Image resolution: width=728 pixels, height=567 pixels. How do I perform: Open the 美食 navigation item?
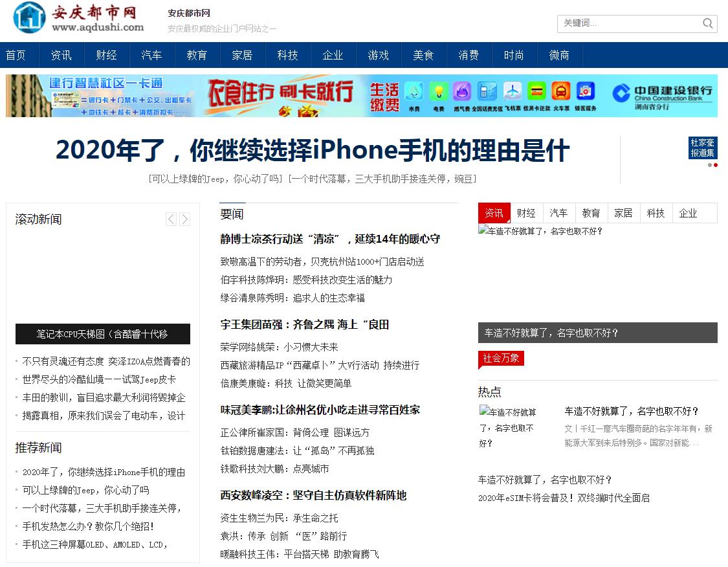[x=423, y=55]
